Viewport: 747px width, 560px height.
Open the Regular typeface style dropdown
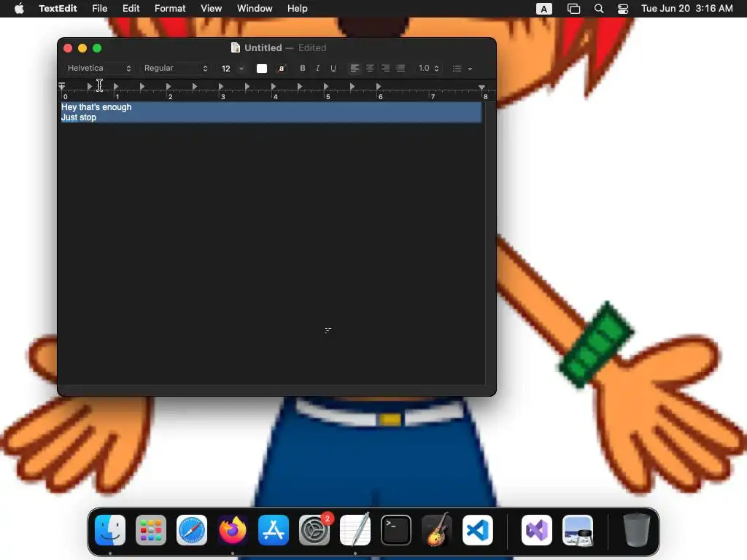click(175, 68)
